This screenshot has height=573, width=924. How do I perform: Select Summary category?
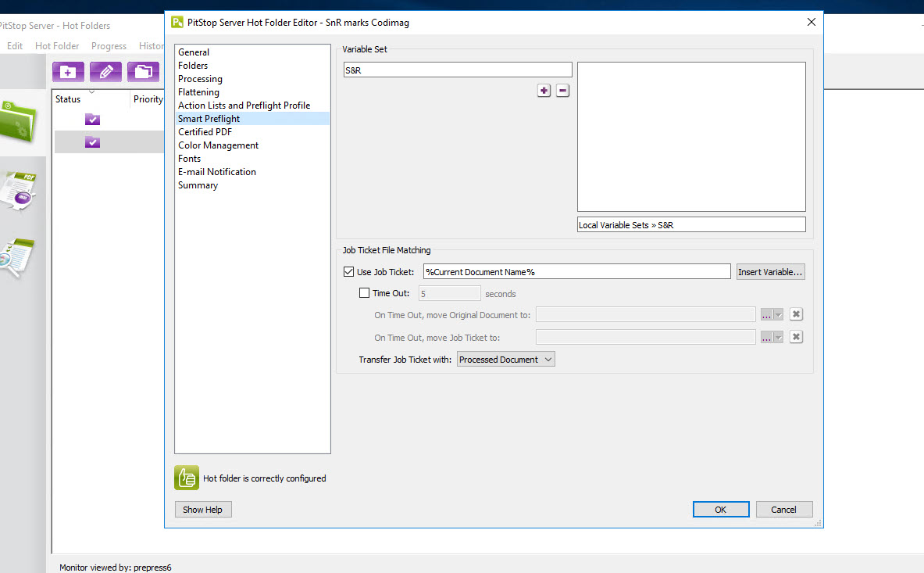pos(198,185)
